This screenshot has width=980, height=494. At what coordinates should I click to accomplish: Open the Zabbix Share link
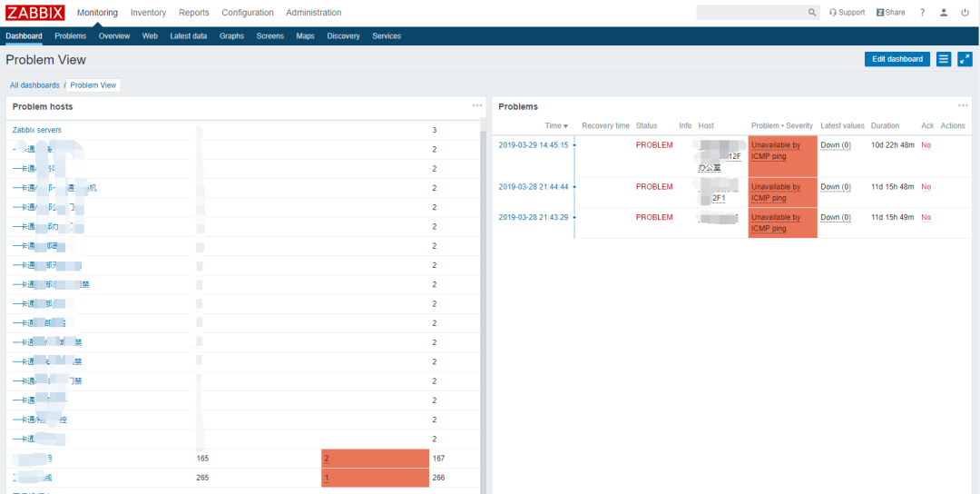[891, 13]
